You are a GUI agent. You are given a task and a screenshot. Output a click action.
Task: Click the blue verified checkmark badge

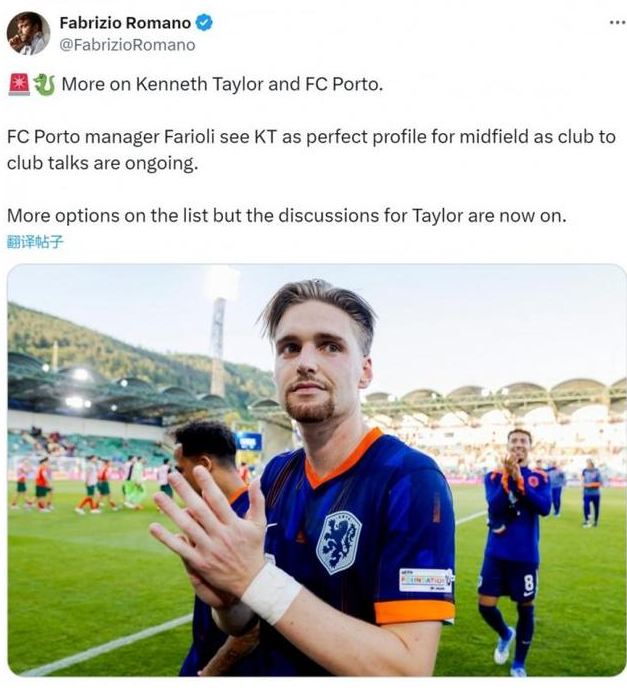pyautogui.click(x=204, y=23)
